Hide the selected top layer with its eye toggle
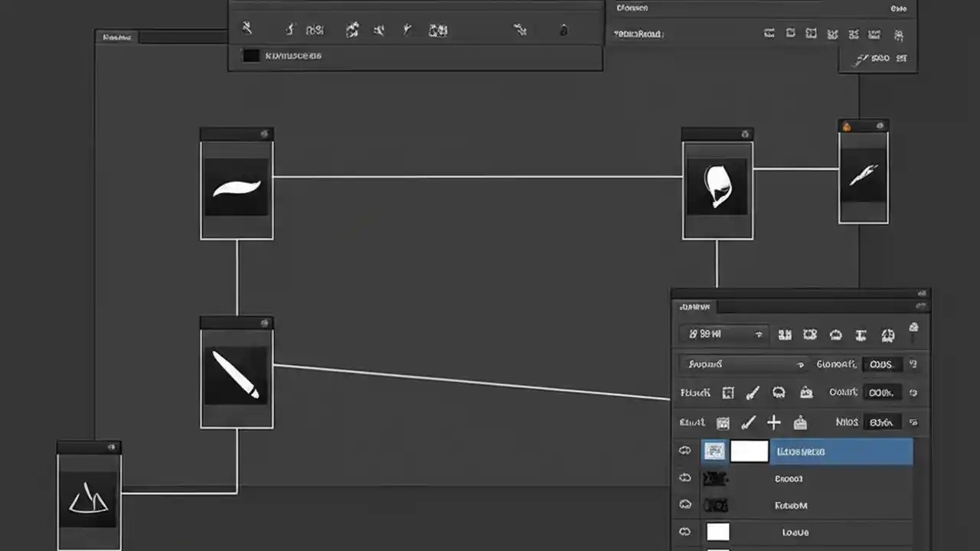980x551 pixels. click(x=684, y=451)
